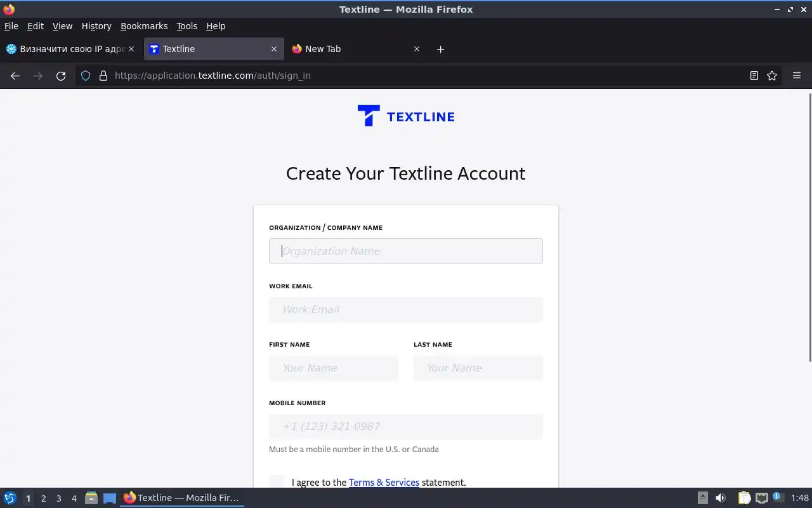Viewport: 812px width, 508px height.
Task: Click removable media eject tray icon
Action: 703,498
